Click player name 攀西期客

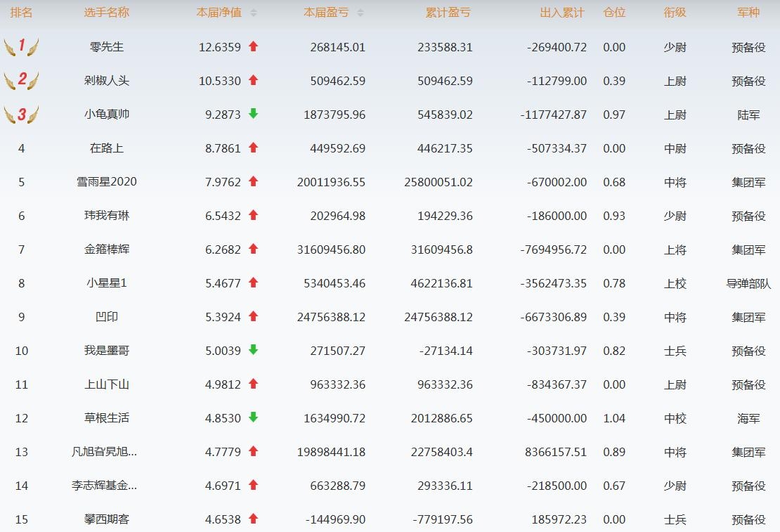tap(107, 519)
